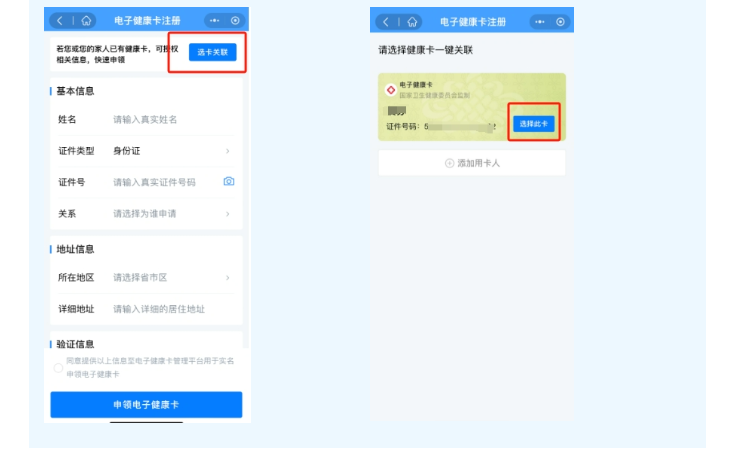The height and width of the screenshot is (462, 742).
Task: Tap plus icon beside 添加用卡人
Action: [x=450, y=163]
